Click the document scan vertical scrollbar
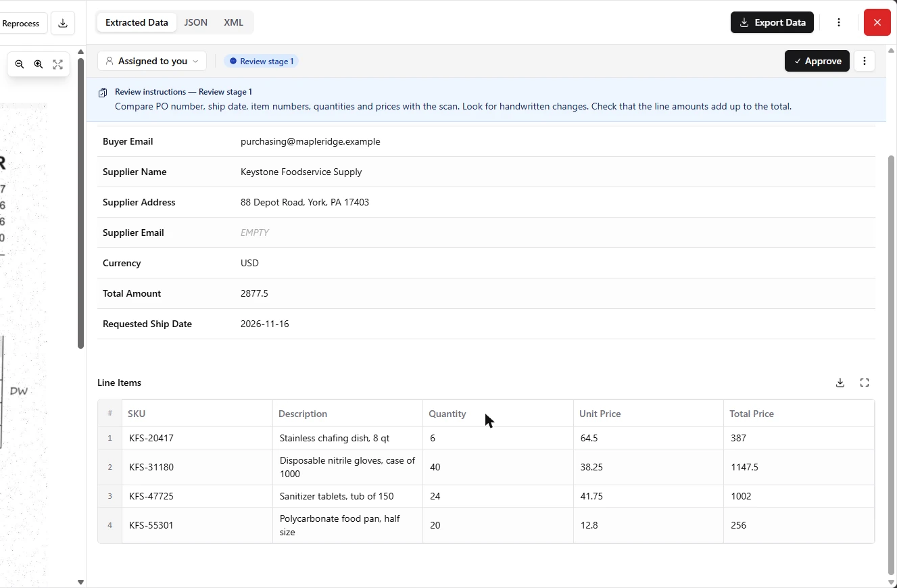Image resolution: width=897 pixels, height=588 pixels. (80, 203)
